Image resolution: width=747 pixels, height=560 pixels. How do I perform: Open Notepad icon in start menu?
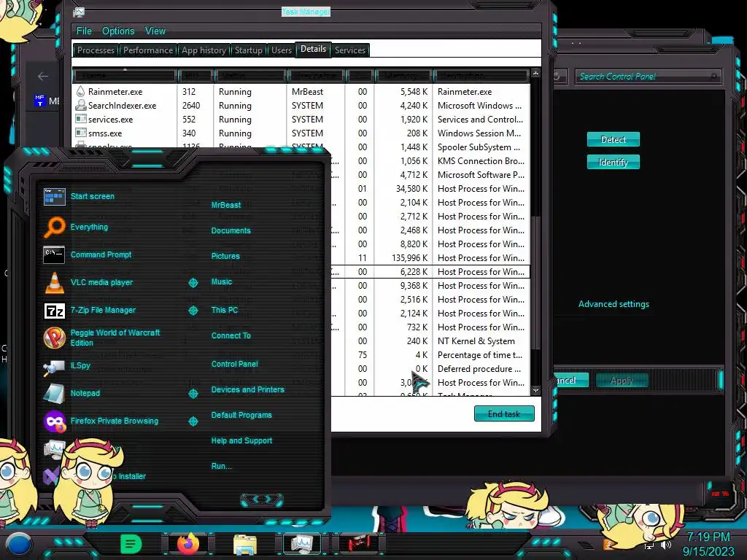click(x=54, y=394)
